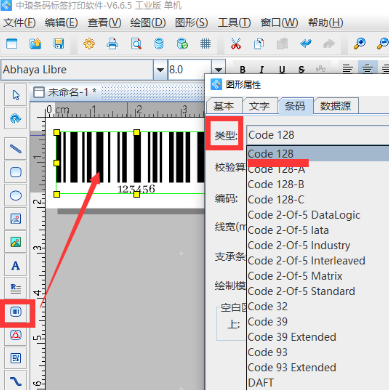This screenshot has width=389, height=390.
Task: Select the rounded rectangle tool
Action: pyautogui.click(x=16, y=172)
